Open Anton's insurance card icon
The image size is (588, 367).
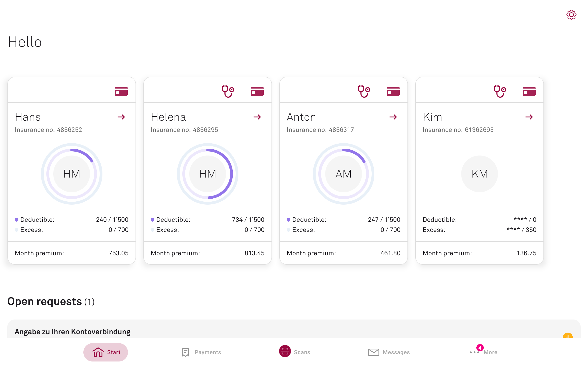[x=393, y=91]
